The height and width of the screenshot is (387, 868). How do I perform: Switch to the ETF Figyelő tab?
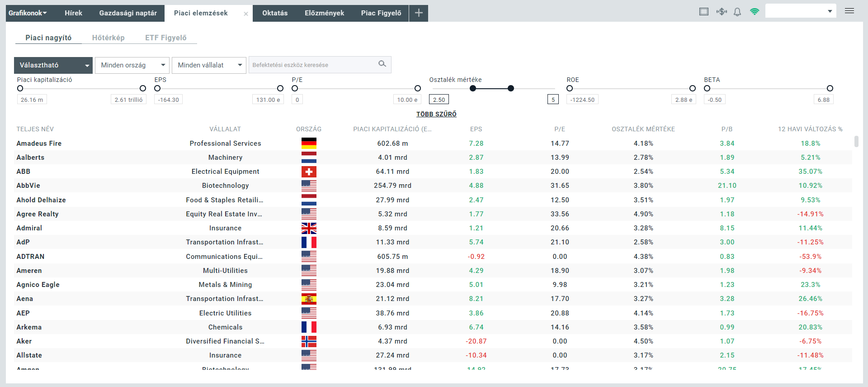pos(165,38)
